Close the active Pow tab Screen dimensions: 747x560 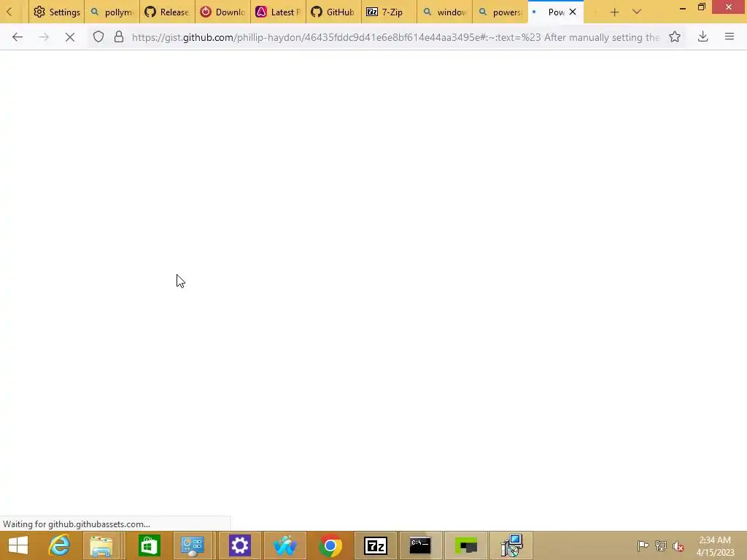point(573,12)
